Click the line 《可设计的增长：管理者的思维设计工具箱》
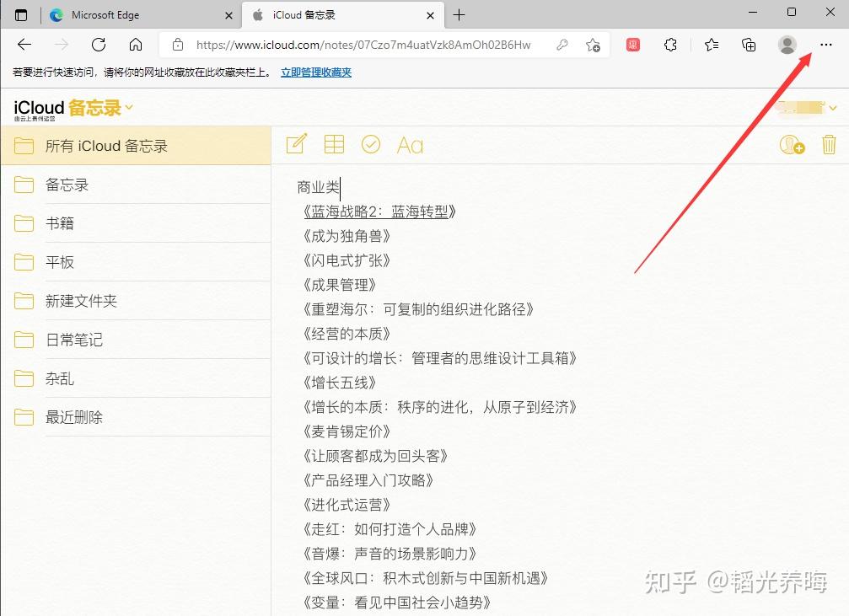 click(x=439, y=358)
